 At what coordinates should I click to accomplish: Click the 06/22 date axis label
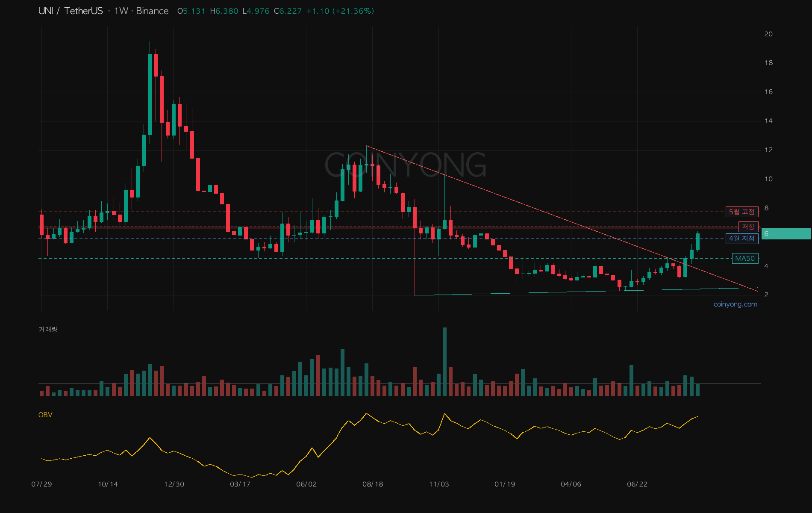(x=637, y=484)
